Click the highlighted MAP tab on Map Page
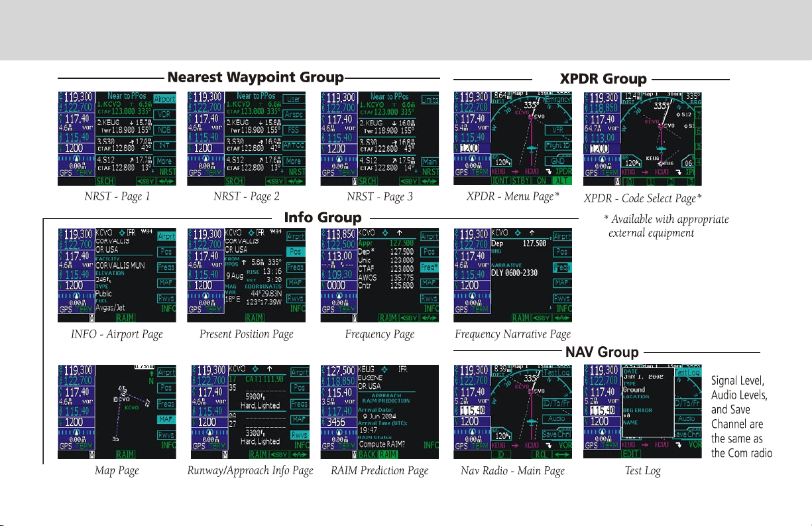 pos(166,419)
